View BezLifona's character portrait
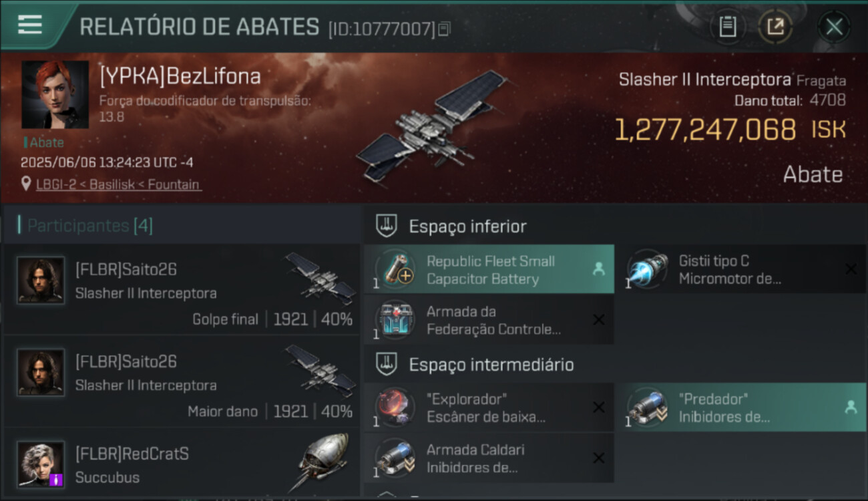 click(x=55, y=94)
